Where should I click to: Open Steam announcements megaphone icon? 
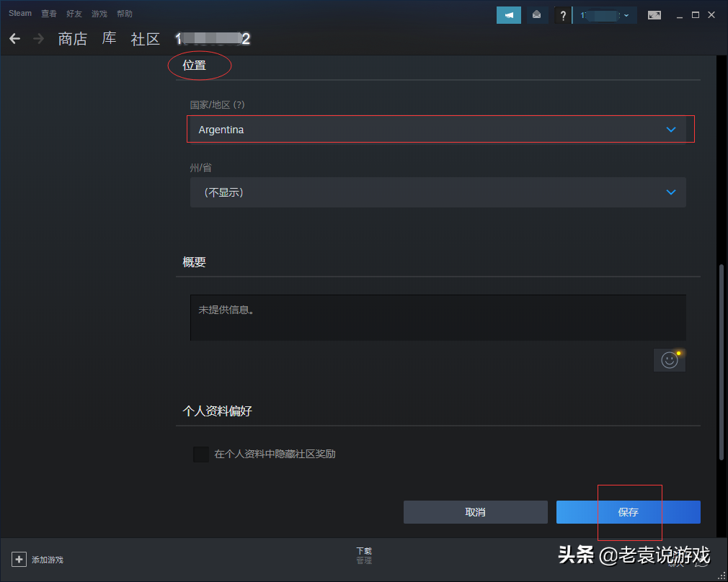[x=509, y=14]
